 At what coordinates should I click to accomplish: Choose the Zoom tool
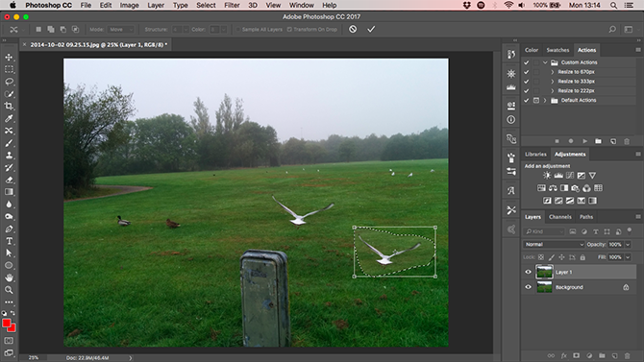tap(9, 290)
